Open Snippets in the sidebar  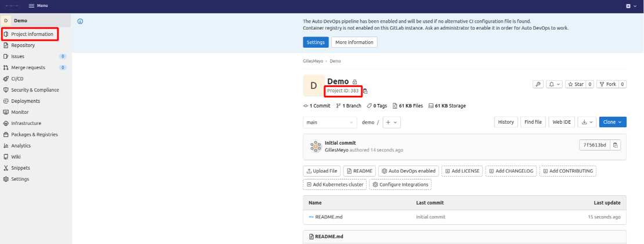20,168
